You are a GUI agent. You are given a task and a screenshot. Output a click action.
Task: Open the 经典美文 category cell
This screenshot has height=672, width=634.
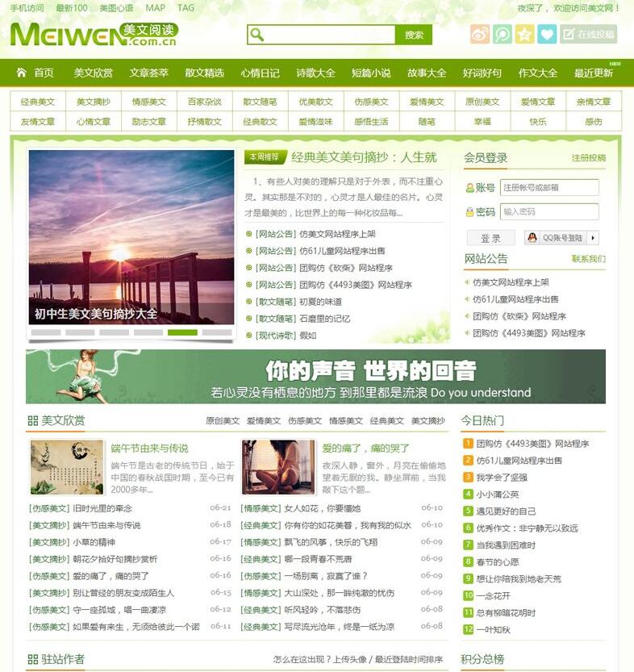pyautogui.click(x=38, y=102)
